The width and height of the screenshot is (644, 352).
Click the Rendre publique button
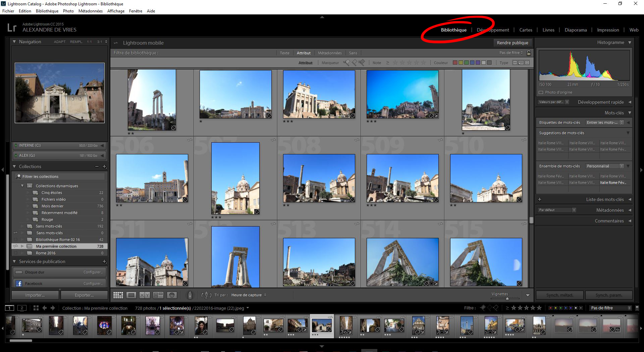coord(512,43)
